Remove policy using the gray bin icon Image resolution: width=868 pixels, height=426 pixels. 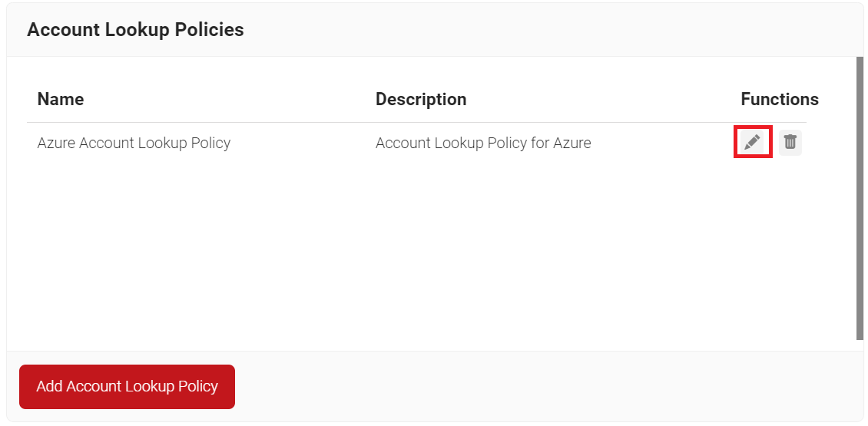point(790,143)
